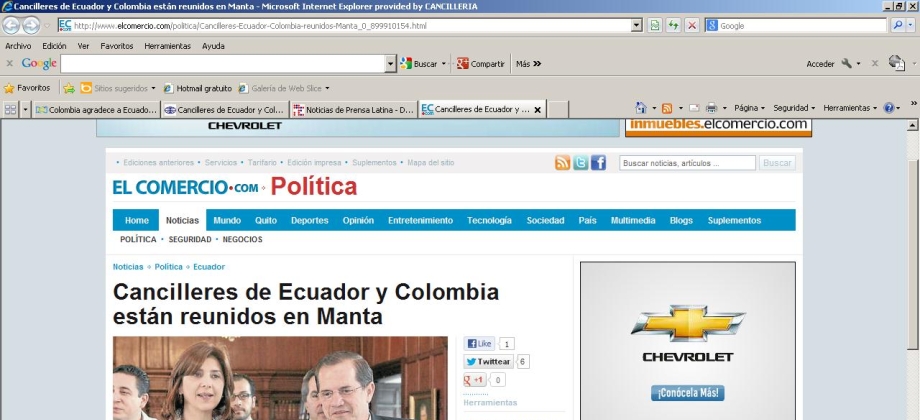Click the Google toolbar search field
The width and height of the screenshot is (920, 420).
[x=223, y=63]
